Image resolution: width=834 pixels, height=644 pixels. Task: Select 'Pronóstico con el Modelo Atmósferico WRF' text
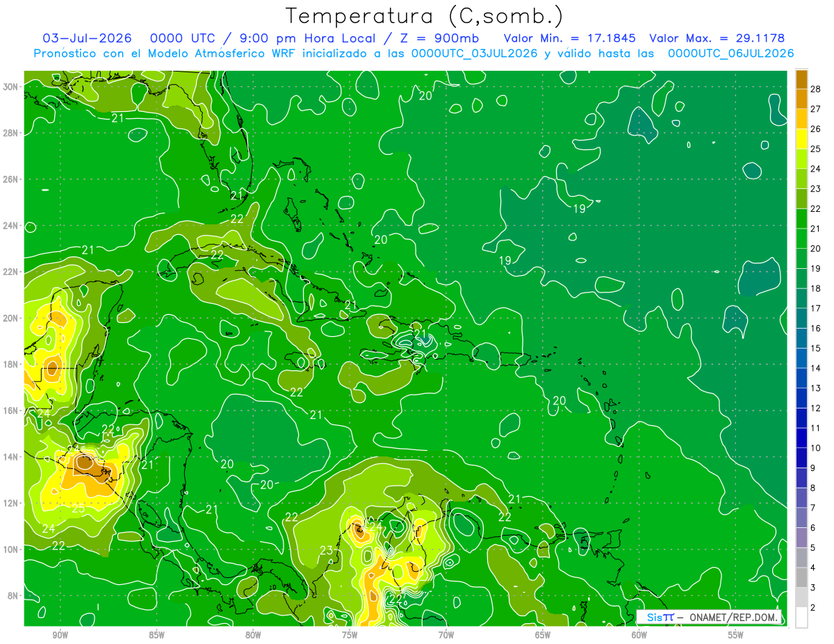165,53
